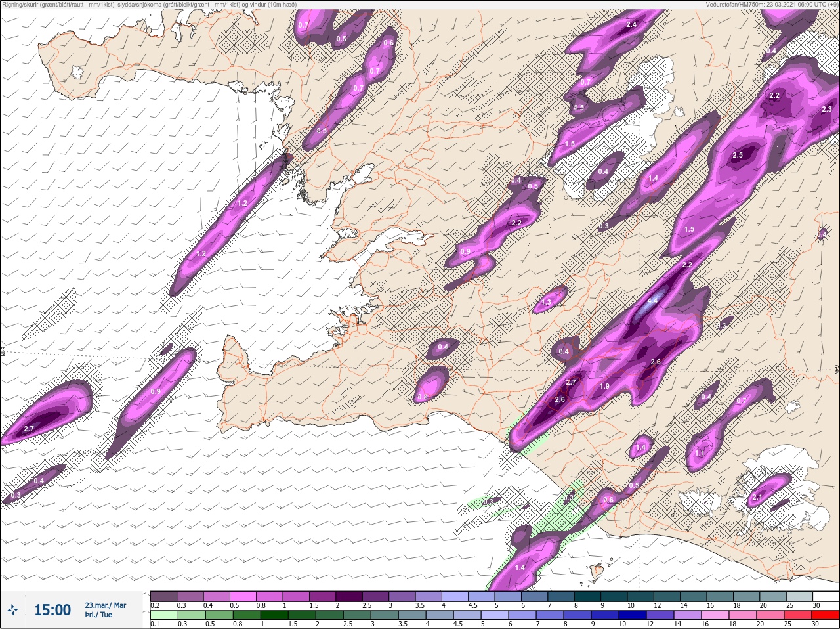Click the 2.3 precipitation value on map
The height and width of the screenshot is (629, 840).
pos(827,109)
